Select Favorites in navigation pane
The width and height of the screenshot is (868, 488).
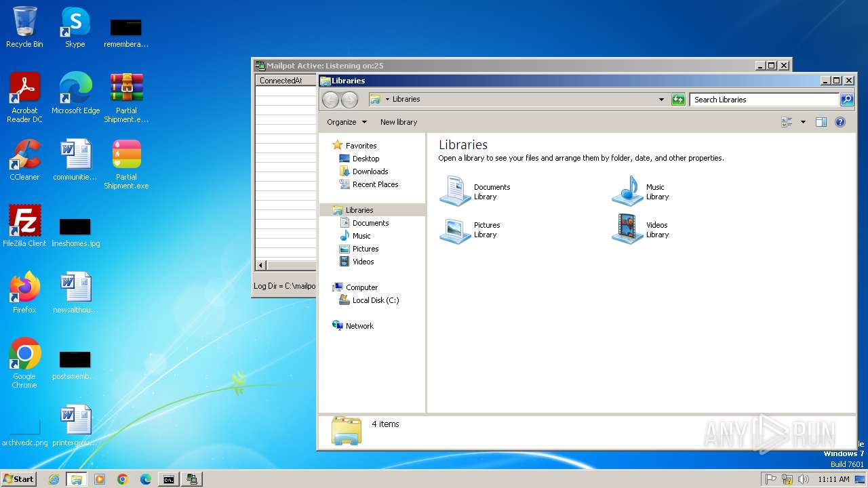(x=361, y=146)
